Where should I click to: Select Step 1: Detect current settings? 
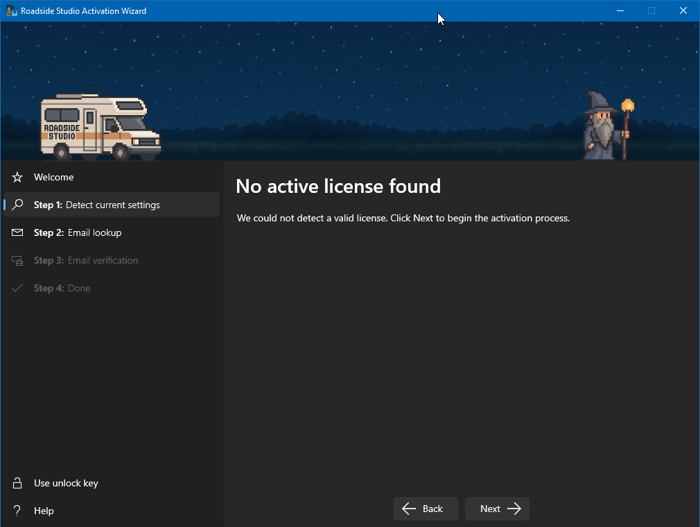[96, 205]
